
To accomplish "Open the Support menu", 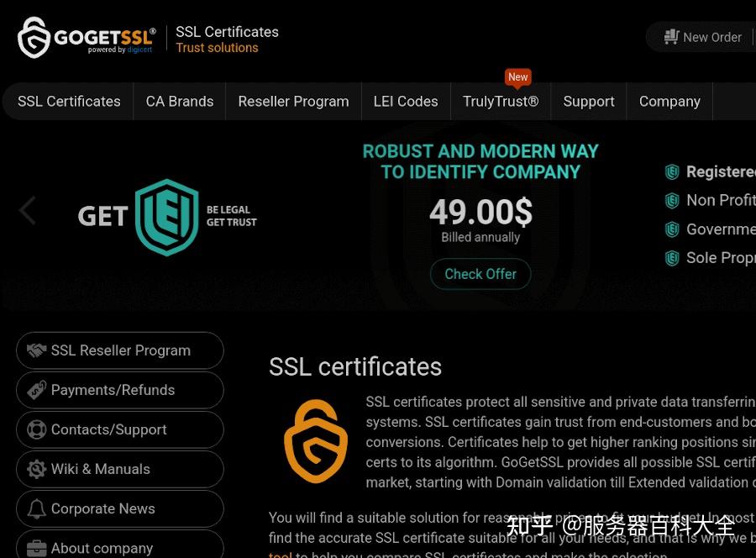I will 588,101.
